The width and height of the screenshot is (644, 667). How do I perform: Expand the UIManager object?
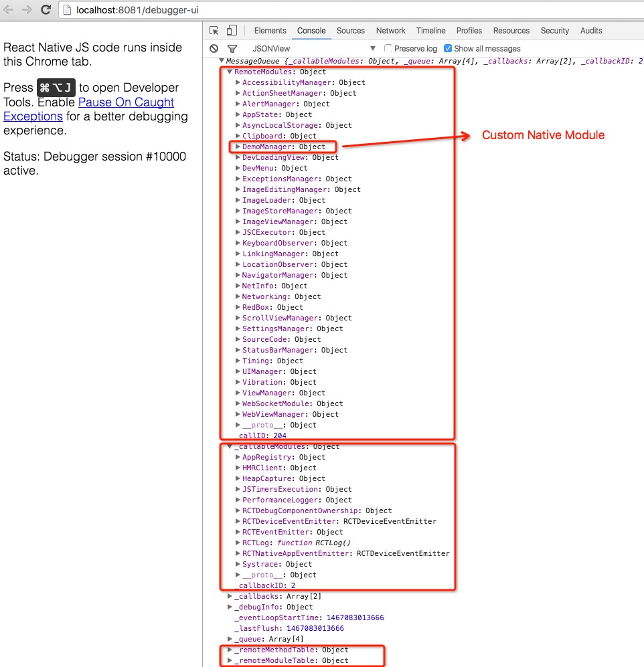coord(238,371)
